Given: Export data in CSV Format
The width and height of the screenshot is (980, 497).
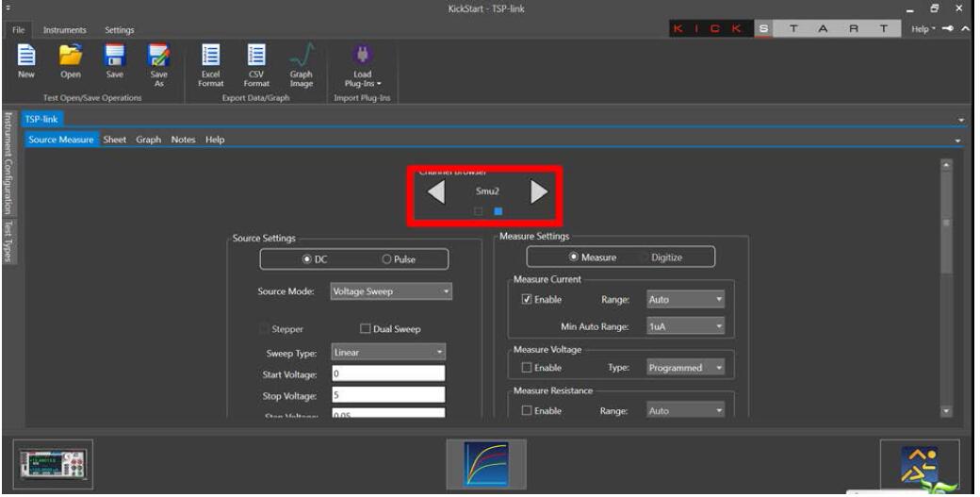Looking at the screenshot, I should pos(256,58).
